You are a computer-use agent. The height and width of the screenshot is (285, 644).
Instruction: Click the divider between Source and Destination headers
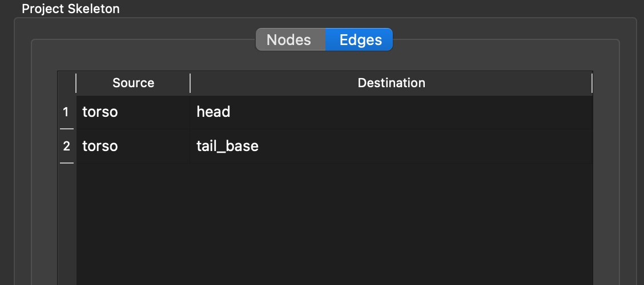(190, 83)
